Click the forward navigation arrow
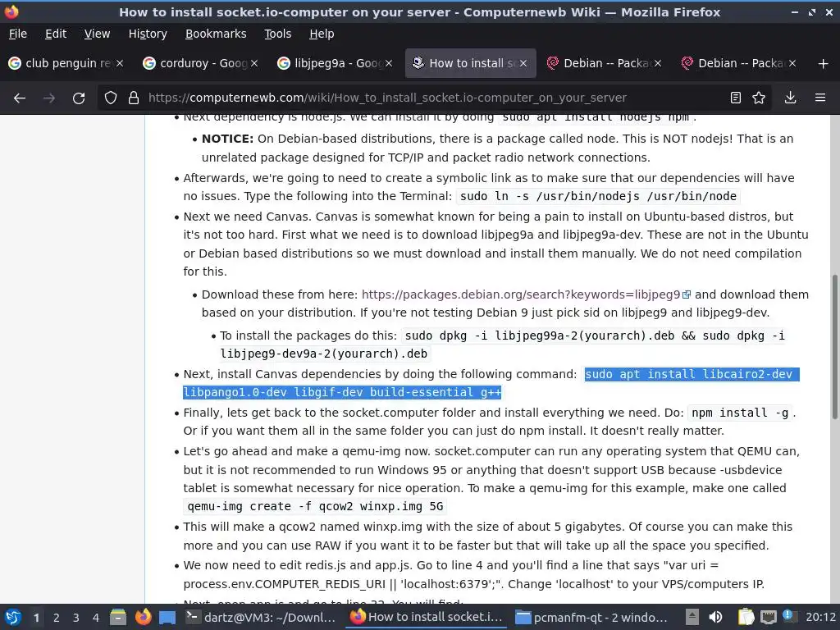The image size is (840, 630). [x=48, y=98]
